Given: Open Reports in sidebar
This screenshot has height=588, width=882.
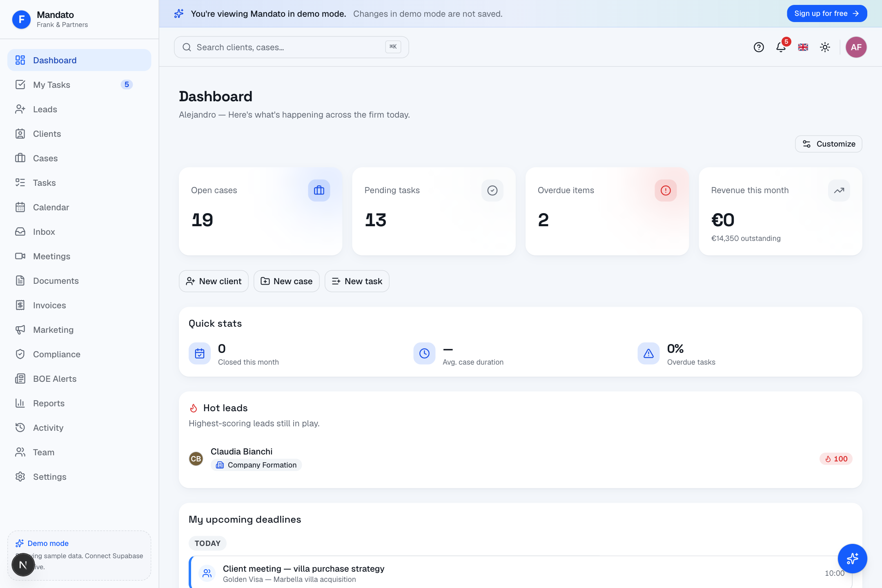Looking at the screenshot, I should [79, 403].
